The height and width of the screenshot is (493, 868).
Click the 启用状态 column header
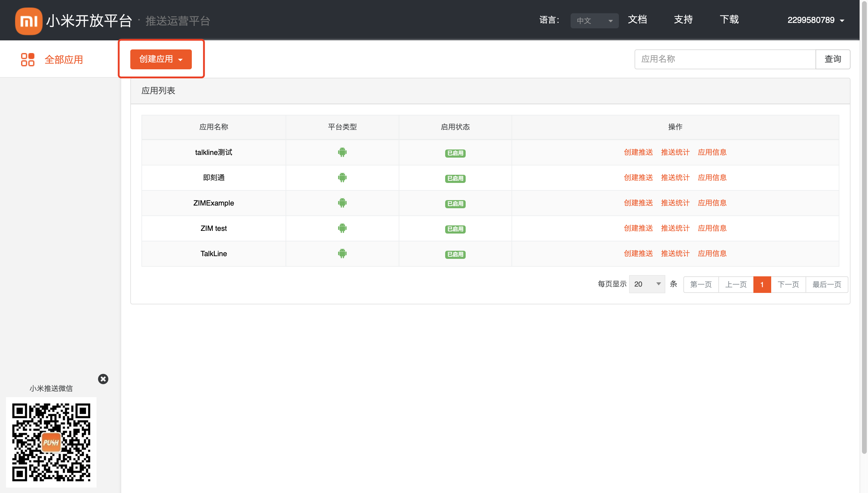coord(455,127)
